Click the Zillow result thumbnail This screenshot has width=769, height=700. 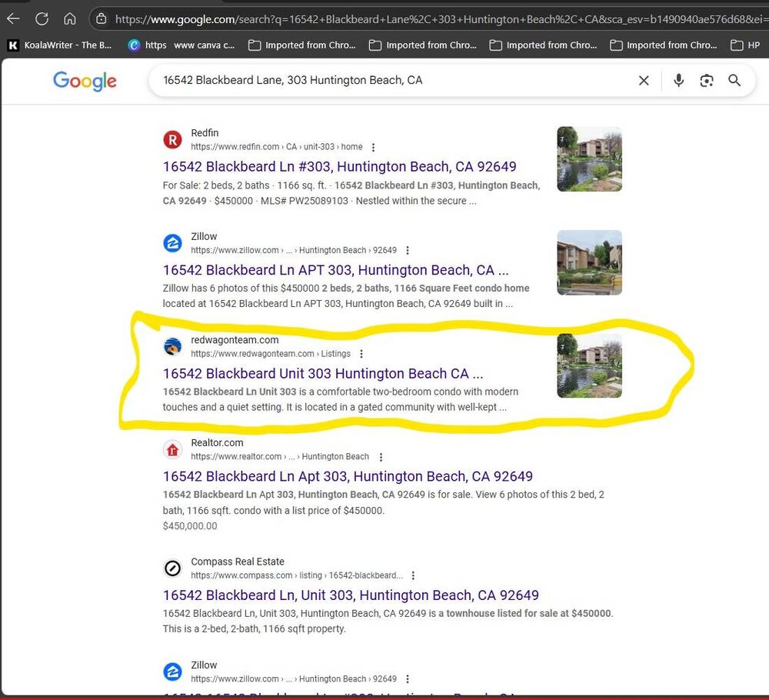590,262
